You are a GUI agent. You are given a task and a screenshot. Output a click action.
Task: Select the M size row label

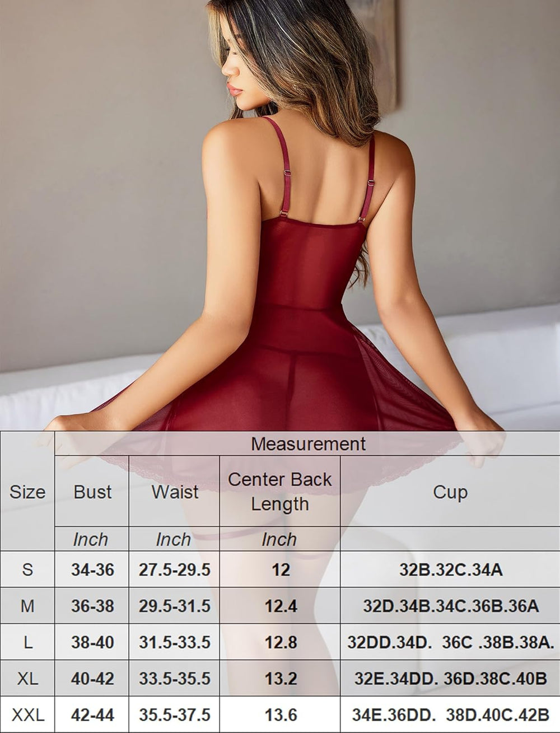click(27, 606)
